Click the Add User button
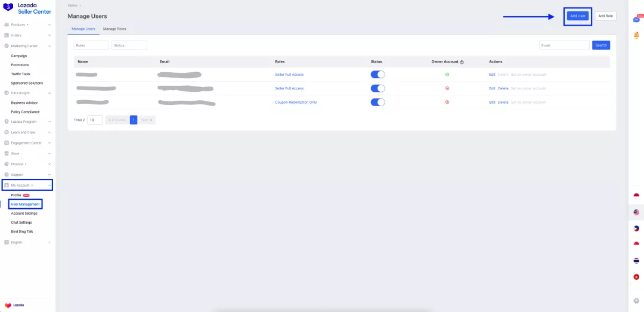Image resolution: width=644 pixels, height=312 pixels. tap(578, 16)
